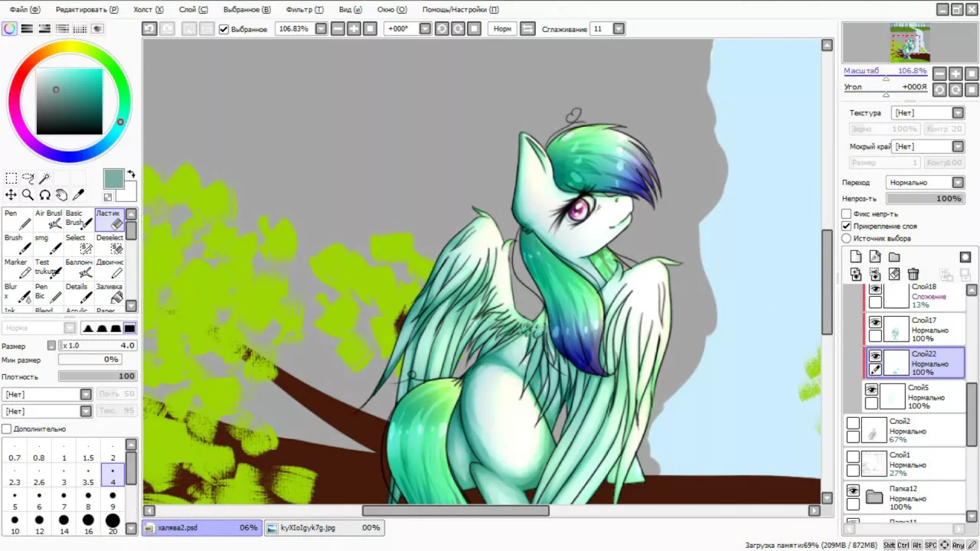
Task: Select the Ластик eraser tool
Action: [109, 220]
